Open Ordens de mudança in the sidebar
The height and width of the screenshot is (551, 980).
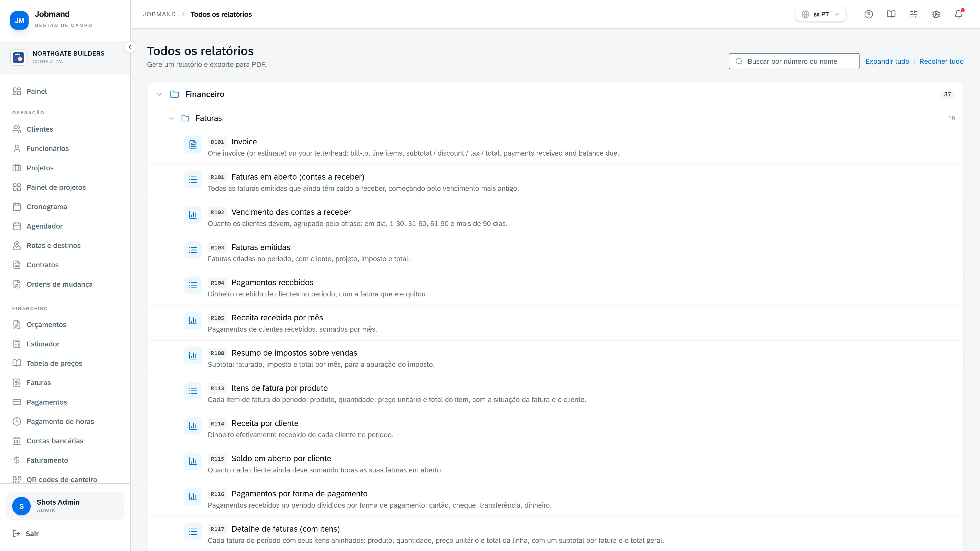pos(65,284)
